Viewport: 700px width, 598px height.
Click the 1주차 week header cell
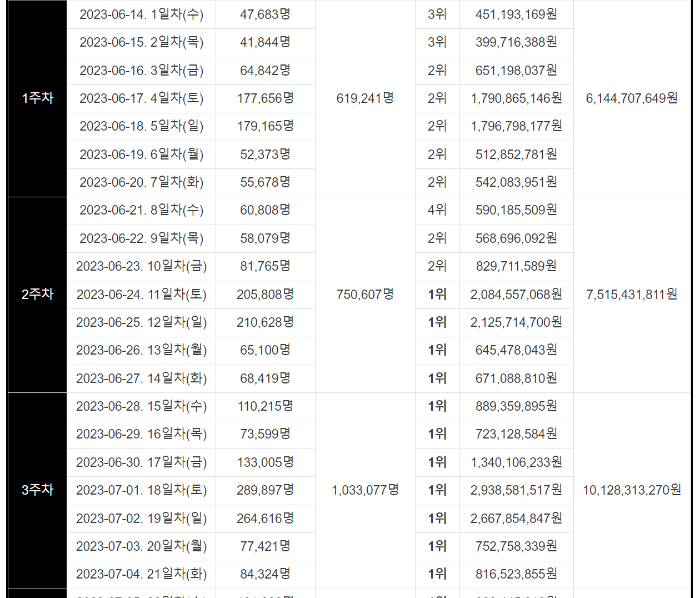coord(37,98)
